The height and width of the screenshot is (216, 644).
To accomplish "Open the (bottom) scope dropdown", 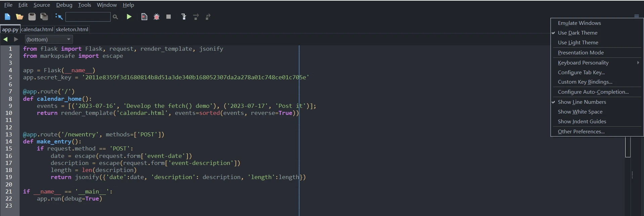I will 49,39.
